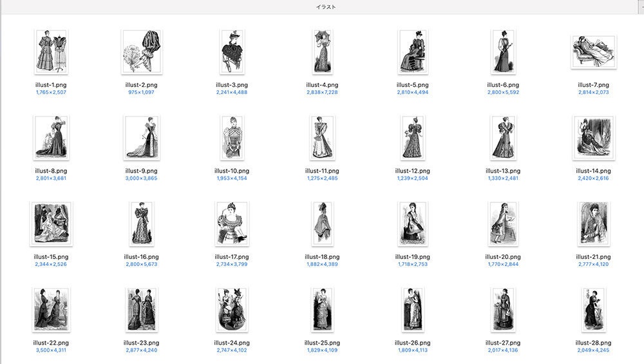Select the illust-21.png thumbnail
644x364 pixels.
tap(594, 224)
